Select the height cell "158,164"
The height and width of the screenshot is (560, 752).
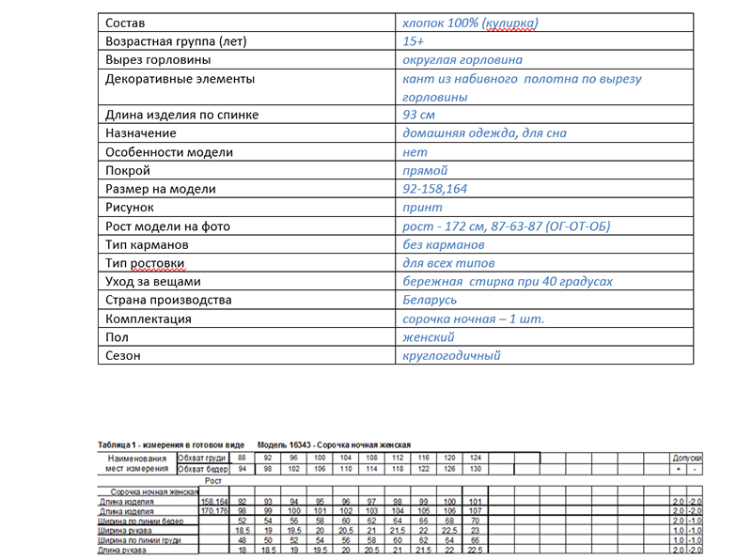[214, 502]
